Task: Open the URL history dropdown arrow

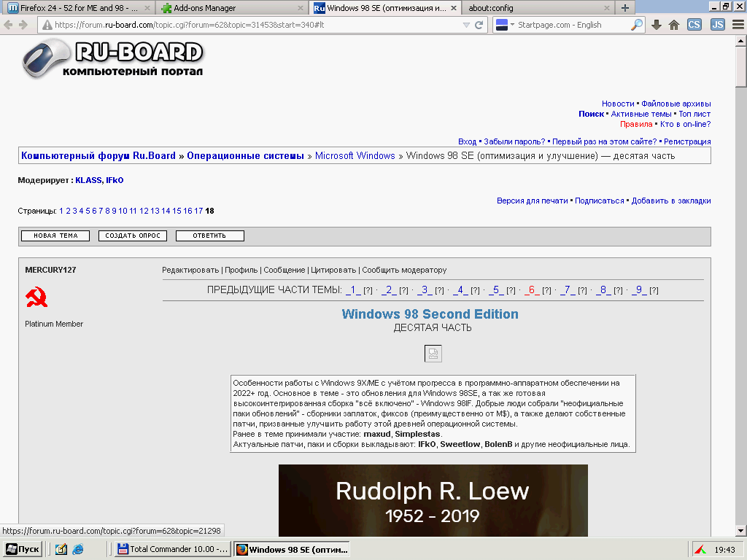Action: (x=466, y=26)
